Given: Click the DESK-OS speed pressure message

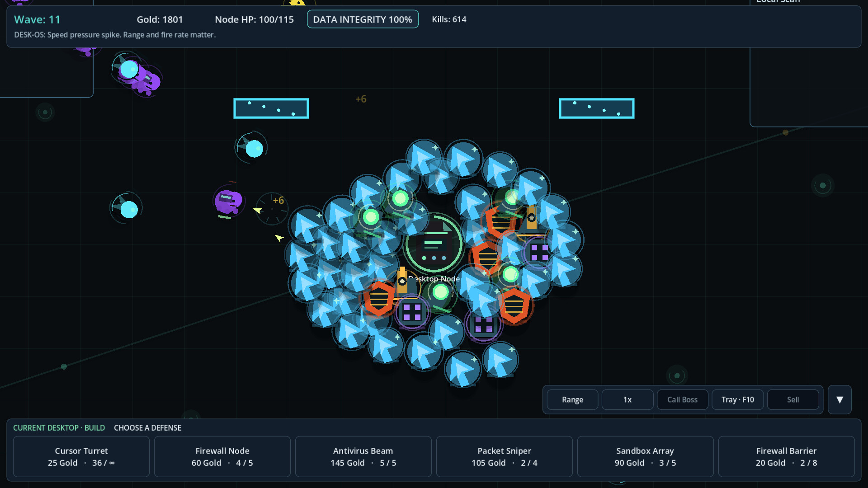Looking at the screenshot, I should pyautogui.click(x=115, y=35).
